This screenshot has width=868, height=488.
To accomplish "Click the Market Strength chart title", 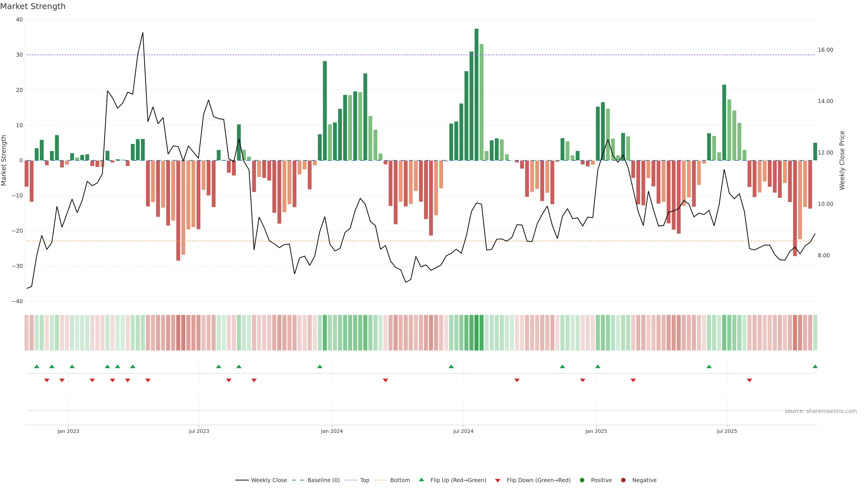I will coord(33,6).
